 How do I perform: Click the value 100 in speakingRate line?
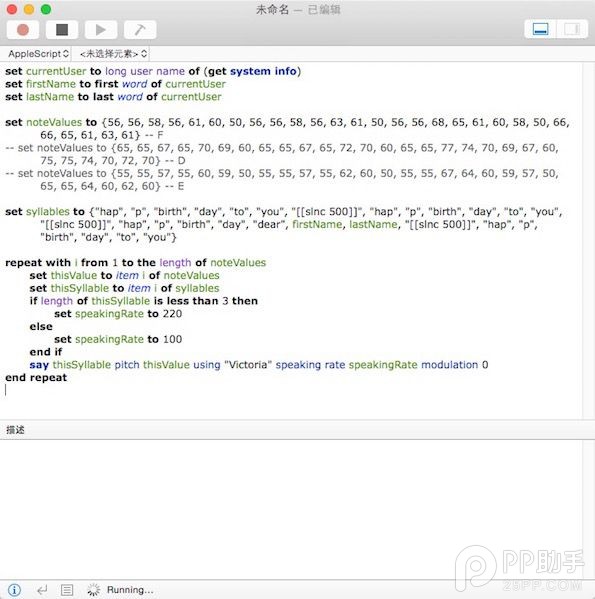point(172,339)
